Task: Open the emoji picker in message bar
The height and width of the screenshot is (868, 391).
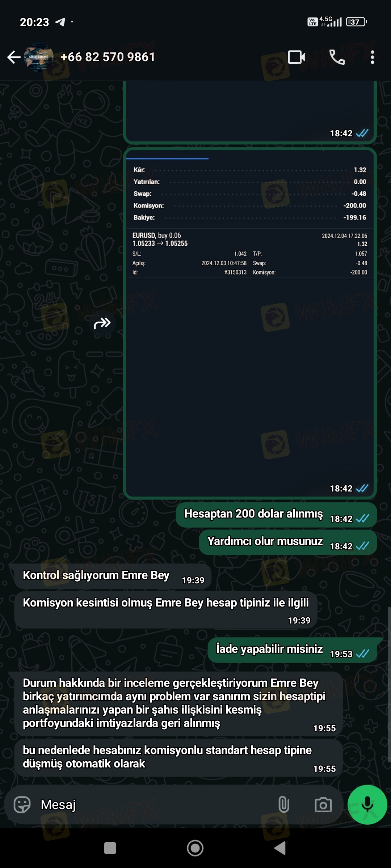Action: [x=22, y=805]
